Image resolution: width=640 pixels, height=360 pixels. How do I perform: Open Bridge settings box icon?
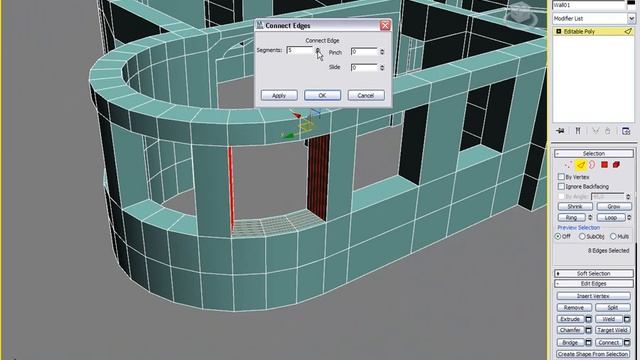588,342
